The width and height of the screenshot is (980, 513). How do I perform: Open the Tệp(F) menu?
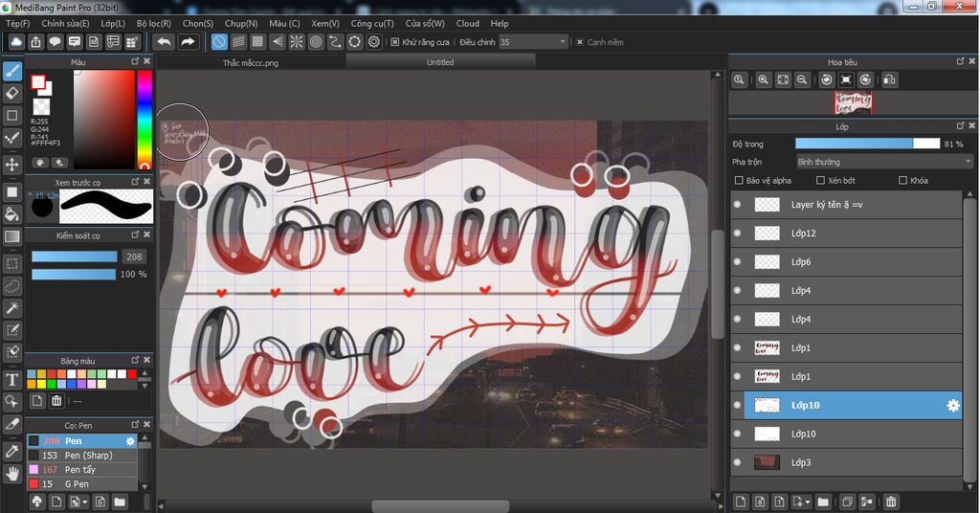coord(17,23)
